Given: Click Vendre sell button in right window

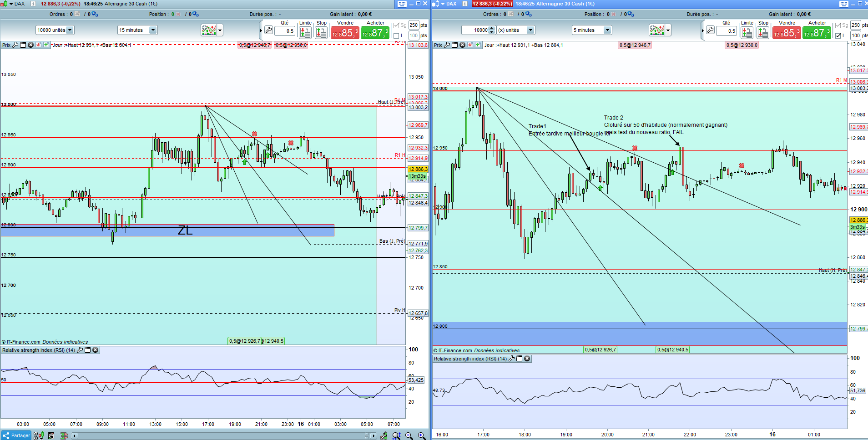Looking at the screenshot, I should 787,33.
